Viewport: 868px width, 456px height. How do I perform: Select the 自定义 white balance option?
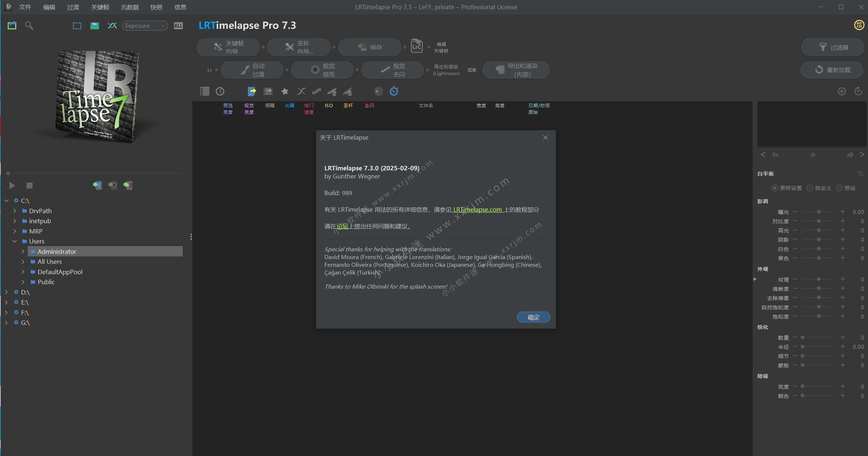[810, 188]
